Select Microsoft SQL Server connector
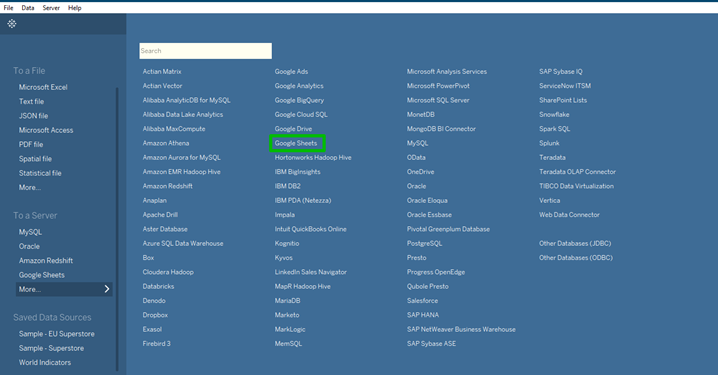Screen dimensions: 719x375 pyautogui.click(x=438, y=100)
